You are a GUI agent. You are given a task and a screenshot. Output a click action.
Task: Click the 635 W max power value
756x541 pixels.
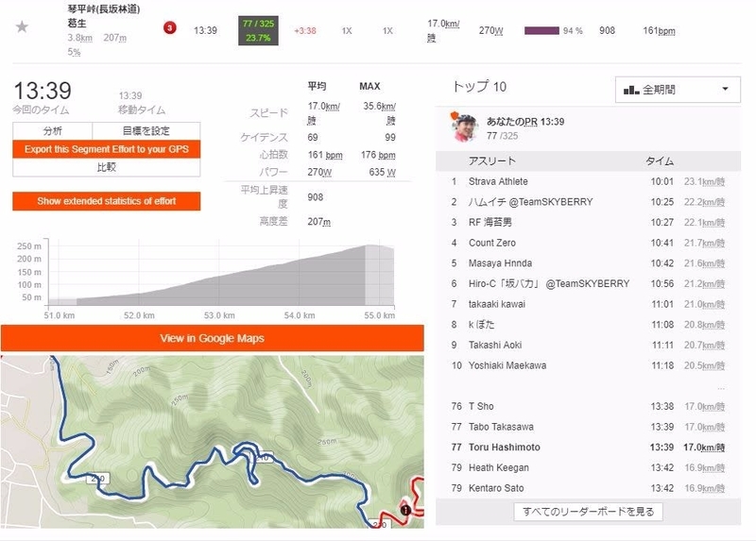coord(382,172)
